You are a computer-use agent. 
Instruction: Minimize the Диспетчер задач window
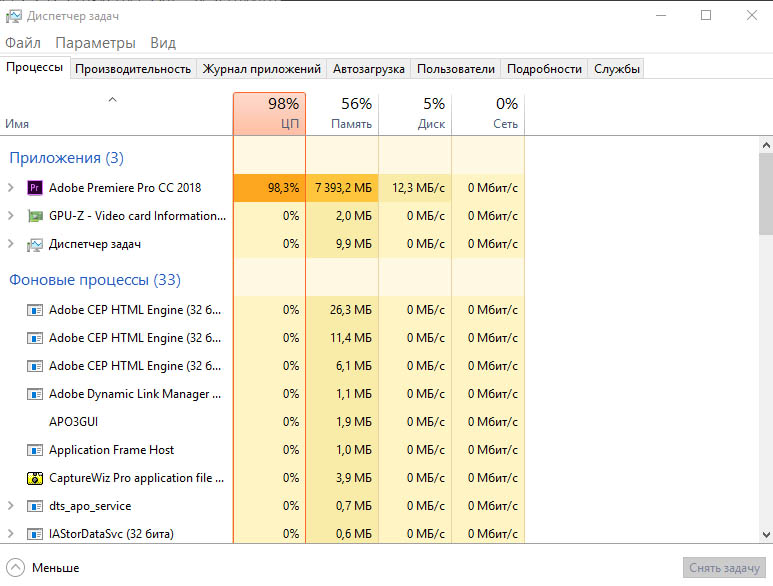(x=661, y=15)
